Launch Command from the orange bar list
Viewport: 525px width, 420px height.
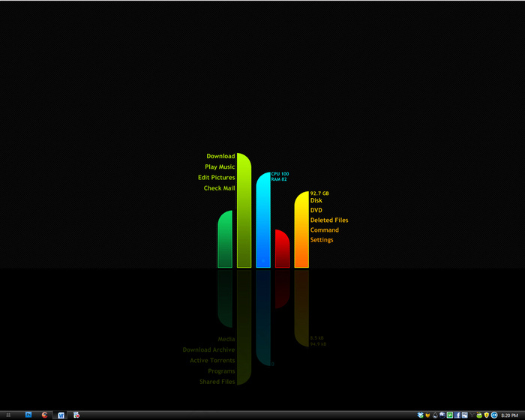pyautogui.click(x=325, y=230)
